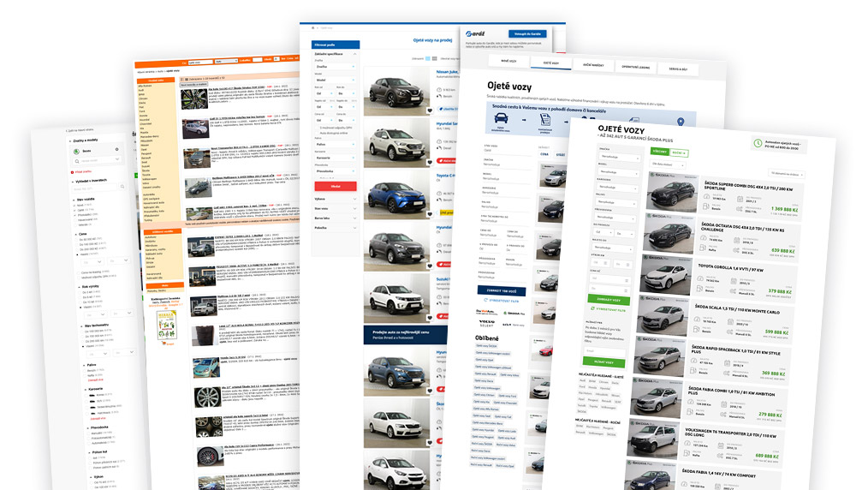Open the Akční nabídky tab
Image resolution: width=868 pixels, height=490 pixels.
click(x=593, y=65)
